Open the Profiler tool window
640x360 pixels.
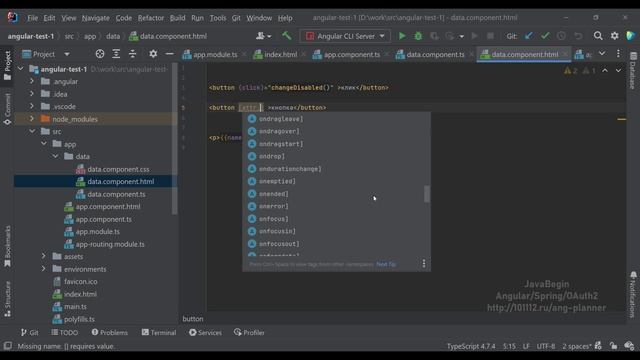click(x=249, y=333)
